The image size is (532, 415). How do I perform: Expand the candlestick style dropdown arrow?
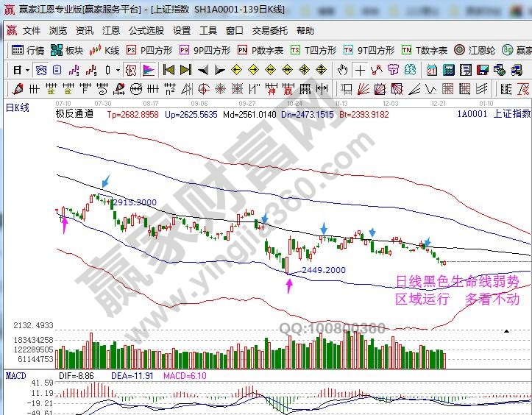pos(118,71)
